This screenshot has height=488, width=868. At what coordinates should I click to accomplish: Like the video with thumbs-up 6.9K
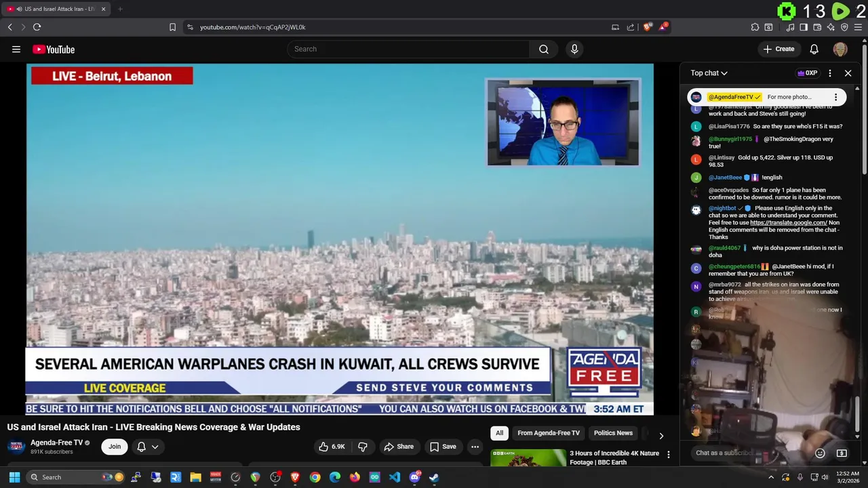pyautogui.click(x=332, y=447)
